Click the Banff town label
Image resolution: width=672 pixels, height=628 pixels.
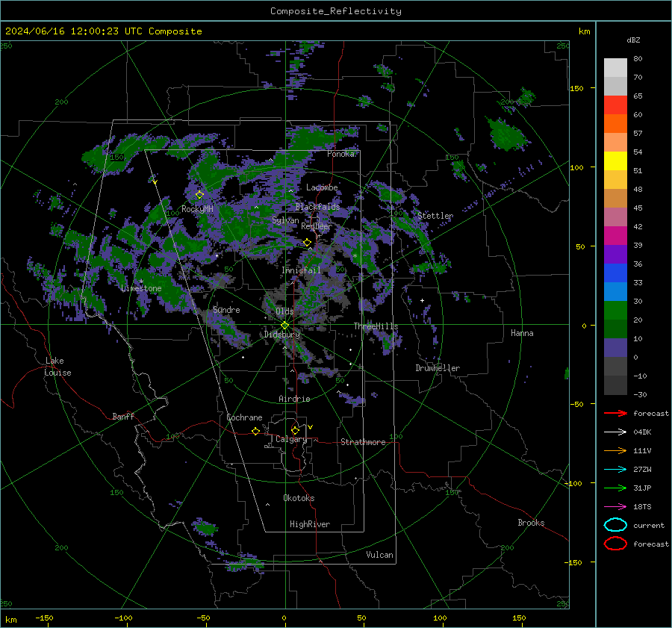tap(123, 416)
